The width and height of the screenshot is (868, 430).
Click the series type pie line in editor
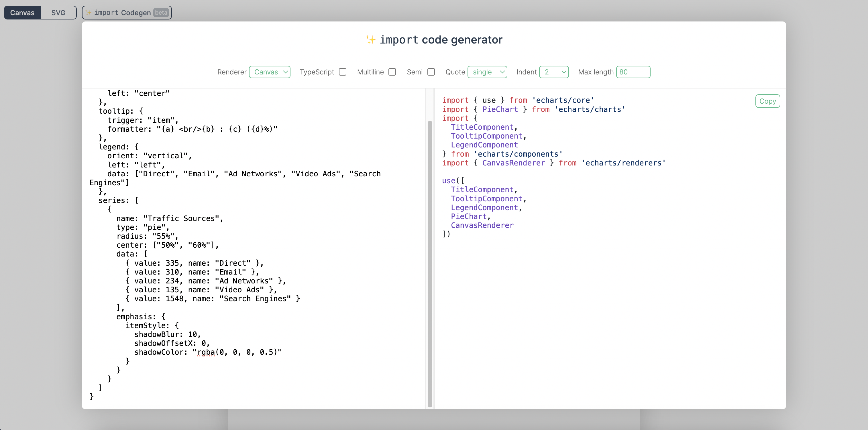pos(143,227)
